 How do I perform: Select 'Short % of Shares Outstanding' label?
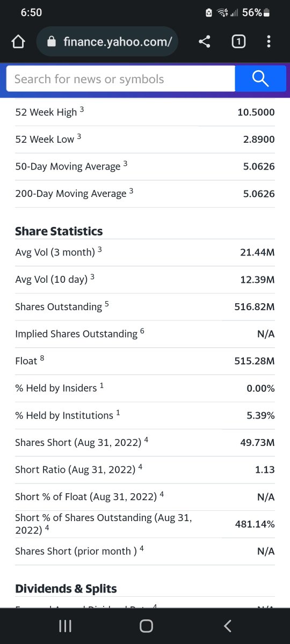pyautogui.click(x=103, y=524)
